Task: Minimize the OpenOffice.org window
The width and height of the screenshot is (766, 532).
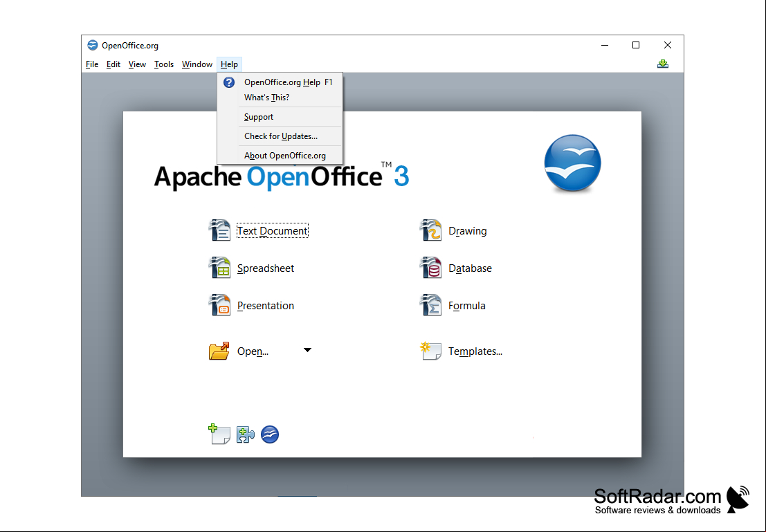Action: coord(605,45)
